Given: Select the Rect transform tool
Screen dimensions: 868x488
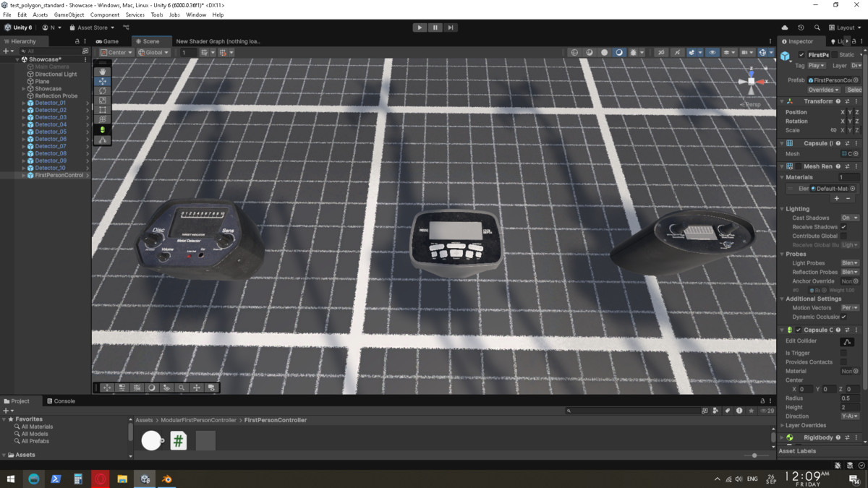Looking at the screenshot, I should coord(103,110).
